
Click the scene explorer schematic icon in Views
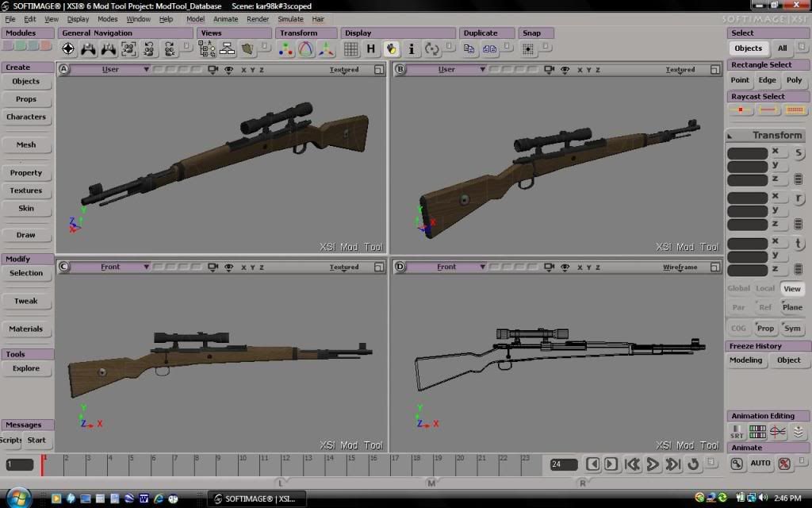pyautogui.click(x=207, y=48)
